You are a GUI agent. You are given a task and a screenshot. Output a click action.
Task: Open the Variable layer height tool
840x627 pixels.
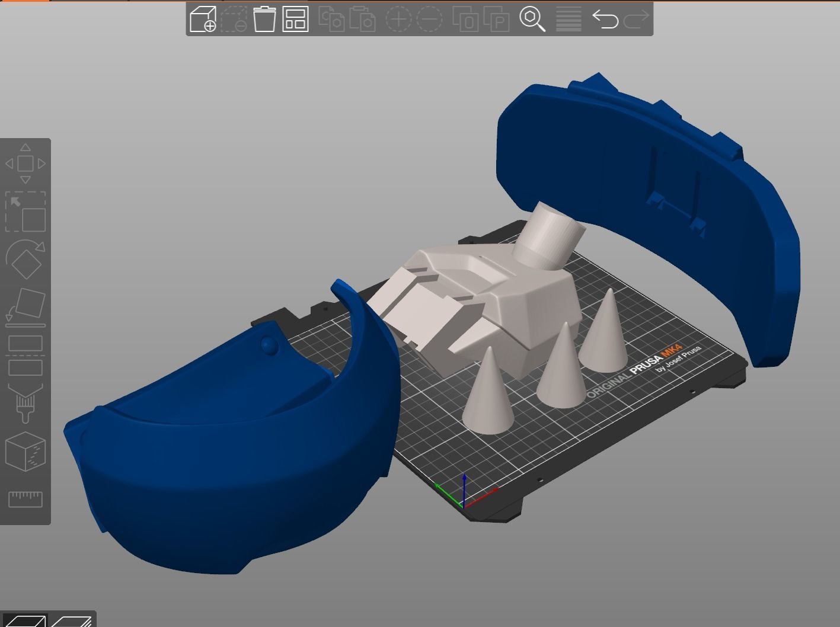pos(568,19)
